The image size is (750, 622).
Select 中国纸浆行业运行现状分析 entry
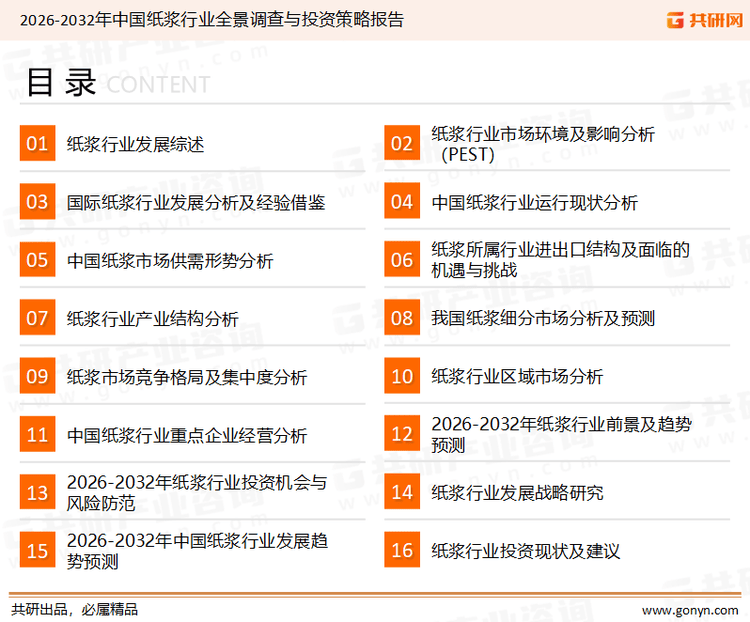534,202
